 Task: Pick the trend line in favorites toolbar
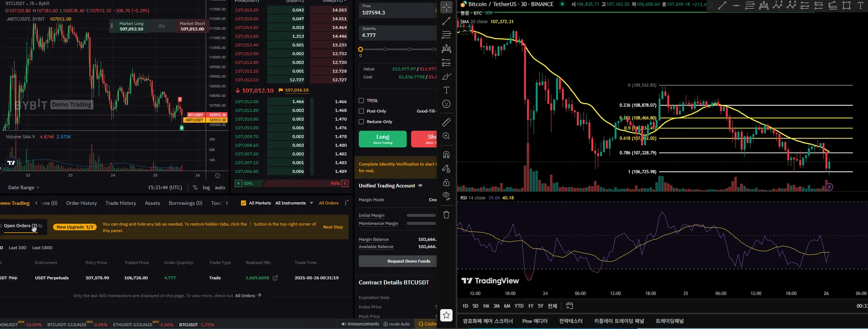pos(722,5)
